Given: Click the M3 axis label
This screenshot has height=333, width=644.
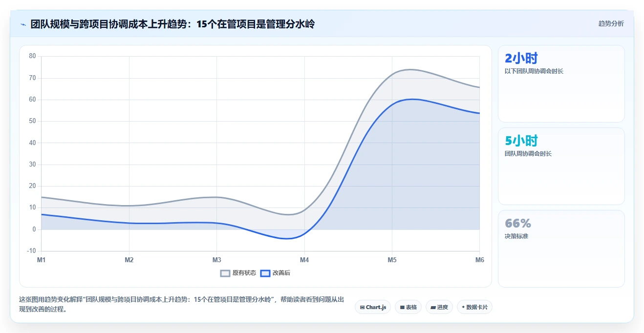Looking at the screenshot, I should pyautogui.click(x=216, y=260).
